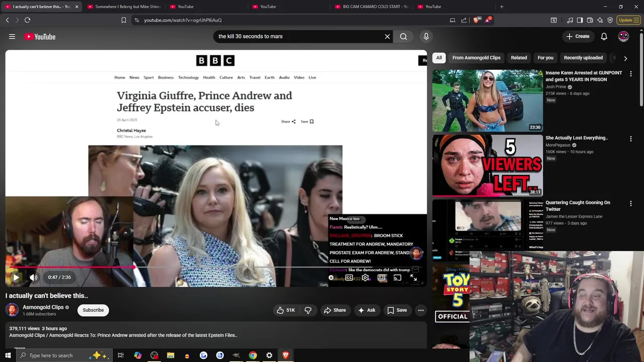This screenshot has width=644, height=362.
Task: Open the Brave Rewards triangle icon
Action: pos(488,20)
